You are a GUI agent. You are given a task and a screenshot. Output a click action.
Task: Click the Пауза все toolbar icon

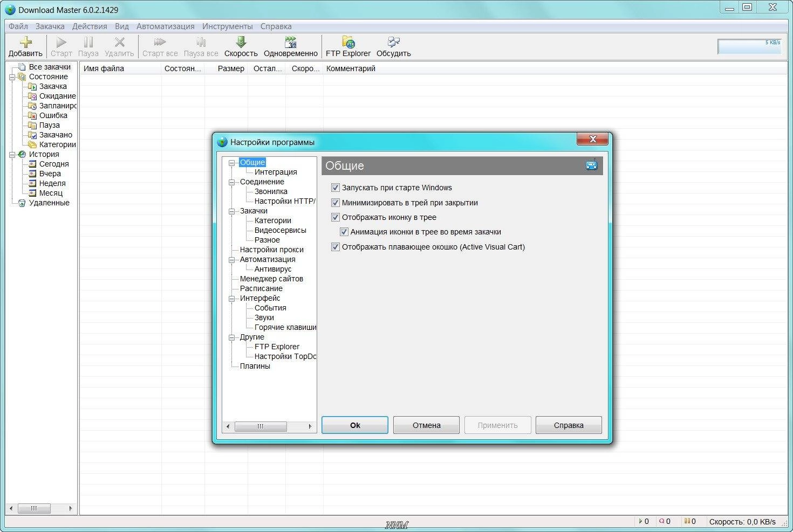[x=201, y=42]
